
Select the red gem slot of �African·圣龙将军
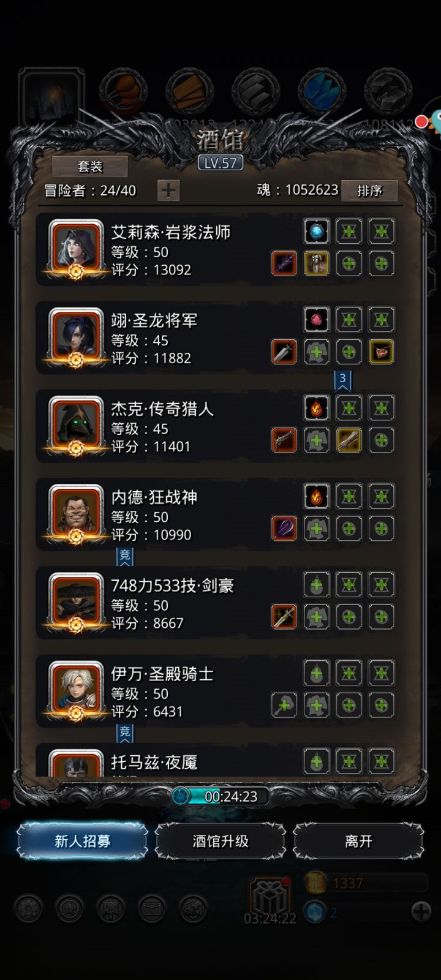pyautogui.click(x=317, y=320)
